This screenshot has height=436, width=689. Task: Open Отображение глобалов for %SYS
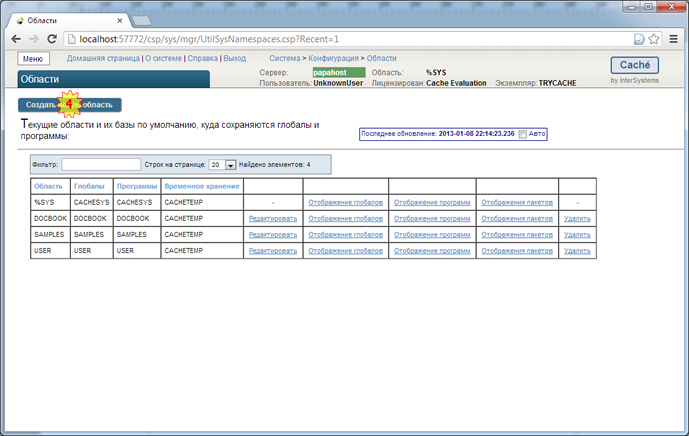tap(345, 202)
